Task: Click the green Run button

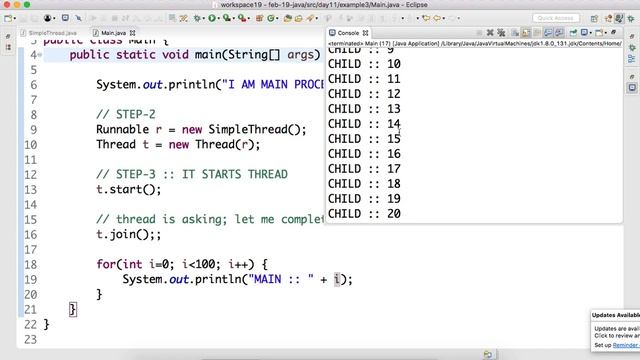Action: [212, 18]
